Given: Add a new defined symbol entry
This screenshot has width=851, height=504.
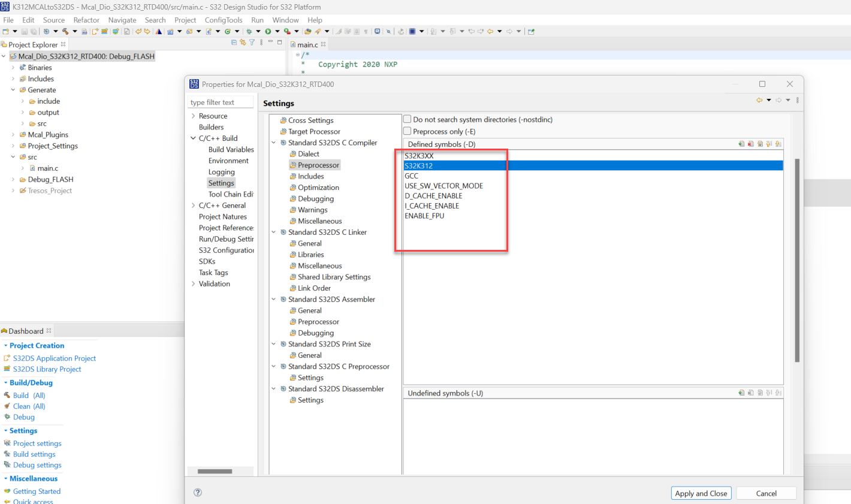Looking at the screenshot, I should (742, 144).
